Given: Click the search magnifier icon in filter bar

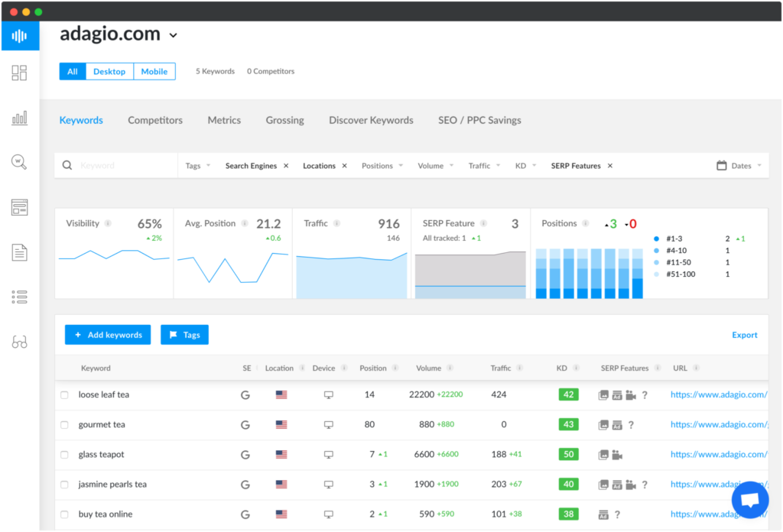Looking at the screenshot, I should pyautogui.click(x=67, y=165).
